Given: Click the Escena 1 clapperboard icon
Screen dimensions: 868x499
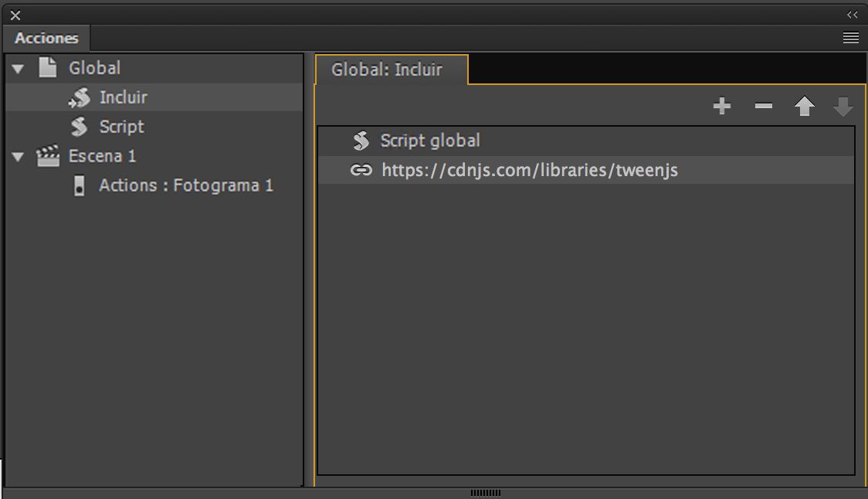Looking at the screenshot, I should point(48,155).
